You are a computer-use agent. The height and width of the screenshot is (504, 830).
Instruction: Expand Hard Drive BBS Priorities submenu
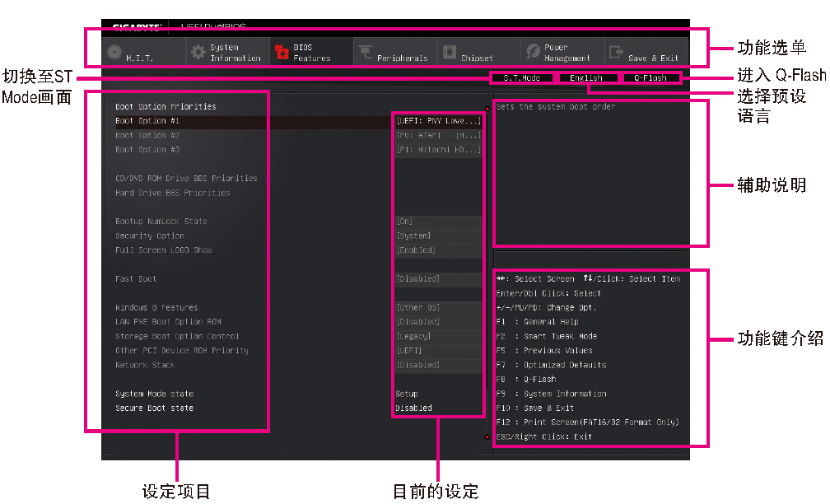tap(173, 193)
